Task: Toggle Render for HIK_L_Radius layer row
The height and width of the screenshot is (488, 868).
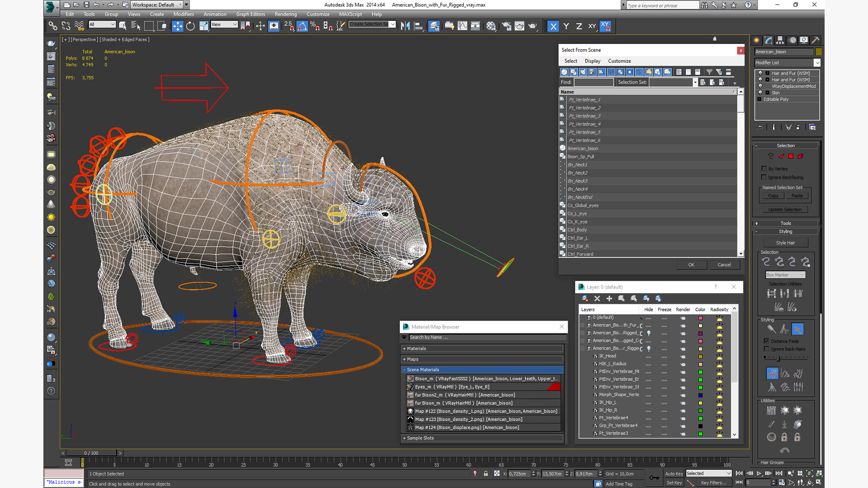Action: click(x=683, y=364)
